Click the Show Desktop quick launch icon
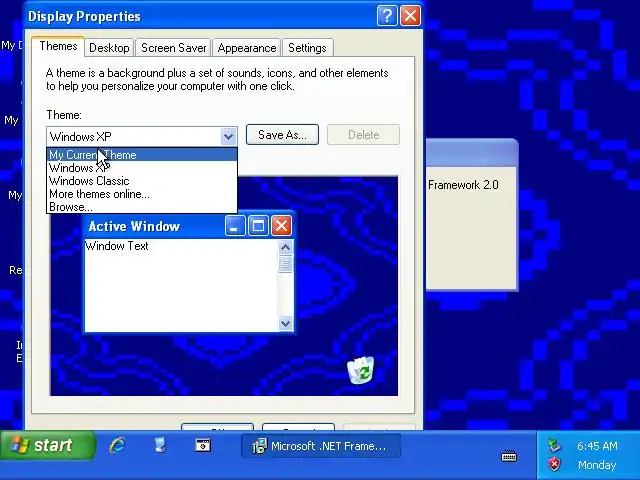 (x=160, y=445)
